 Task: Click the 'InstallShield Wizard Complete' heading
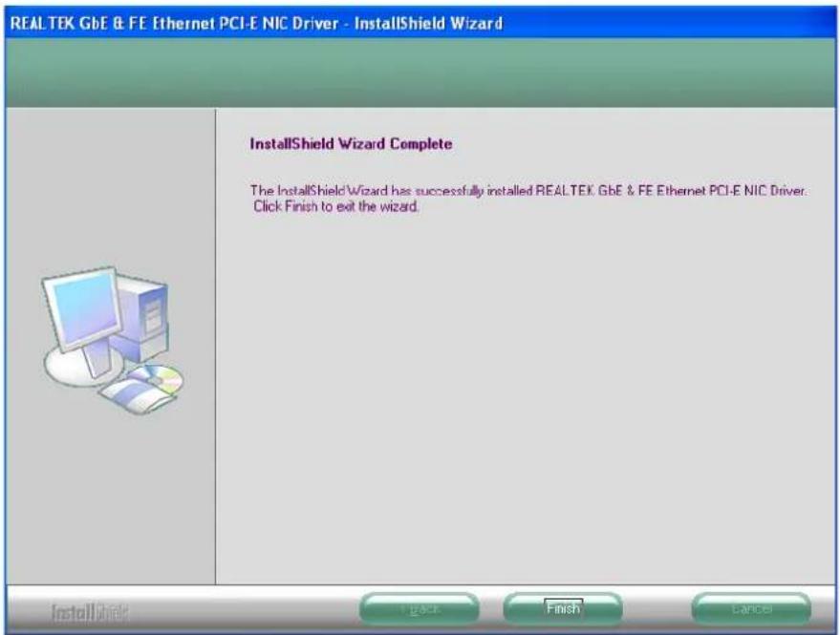[351, 144]
